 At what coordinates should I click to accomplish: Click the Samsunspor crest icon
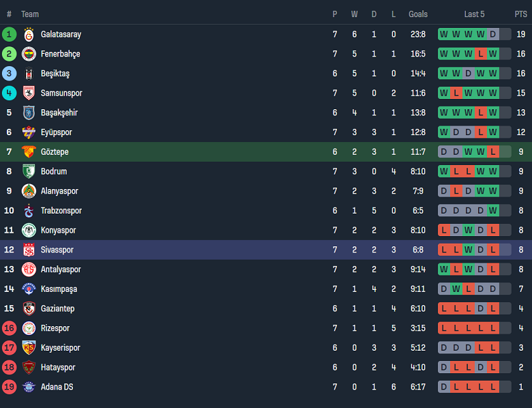(x=29, y=93)
